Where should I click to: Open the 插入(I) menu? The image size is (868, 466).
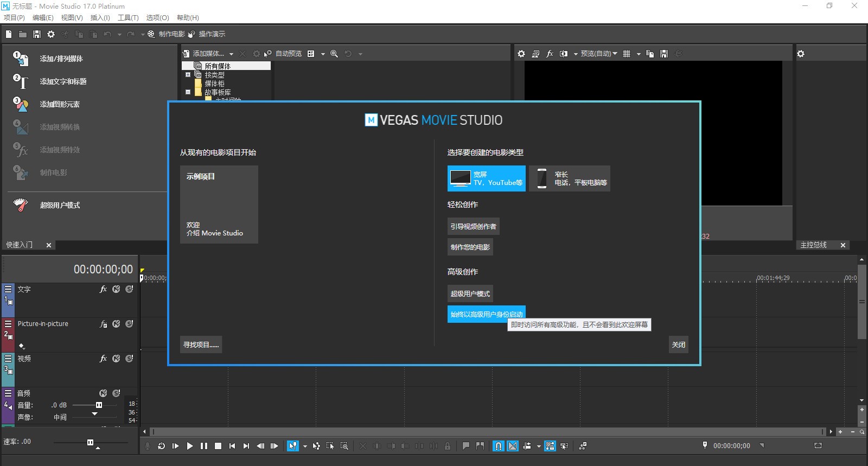[x=100, y=18]
